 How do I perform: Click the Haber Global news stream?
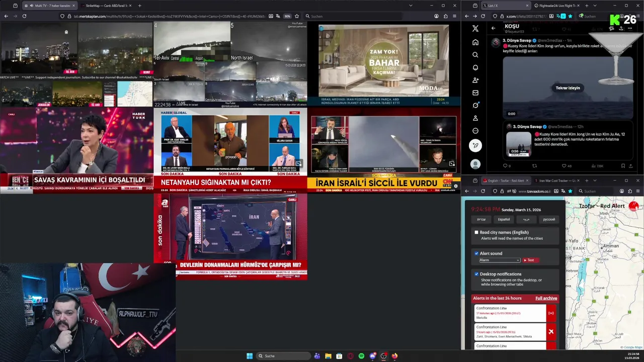point(230,150)
